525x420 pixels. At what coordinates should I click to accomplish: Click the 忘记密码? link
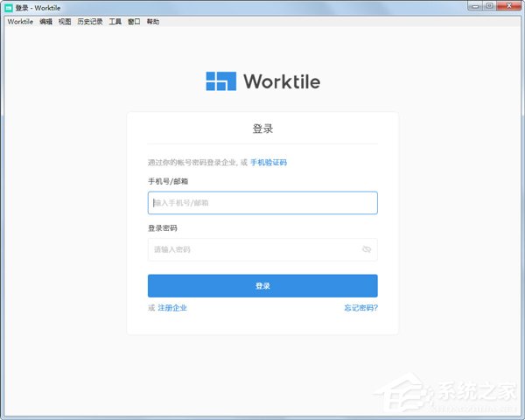pos(360,308)
